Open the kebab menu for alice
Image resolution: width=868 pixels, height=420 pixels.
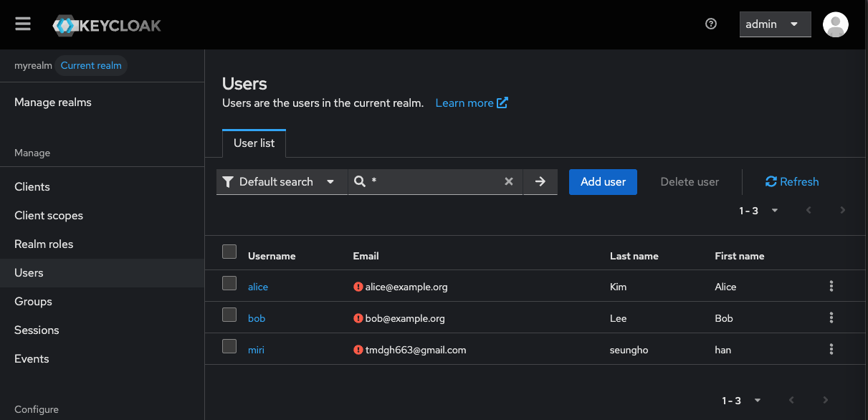(x=831, y=287)
